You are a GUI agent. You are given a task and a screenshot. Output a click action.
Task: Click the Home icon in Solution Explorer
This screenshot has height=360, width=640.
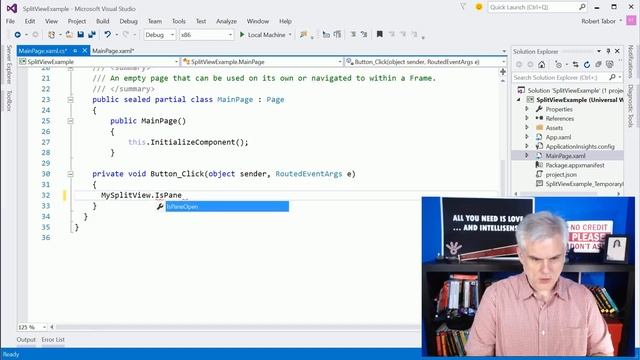pyautogui.click(x=542, y=64)
